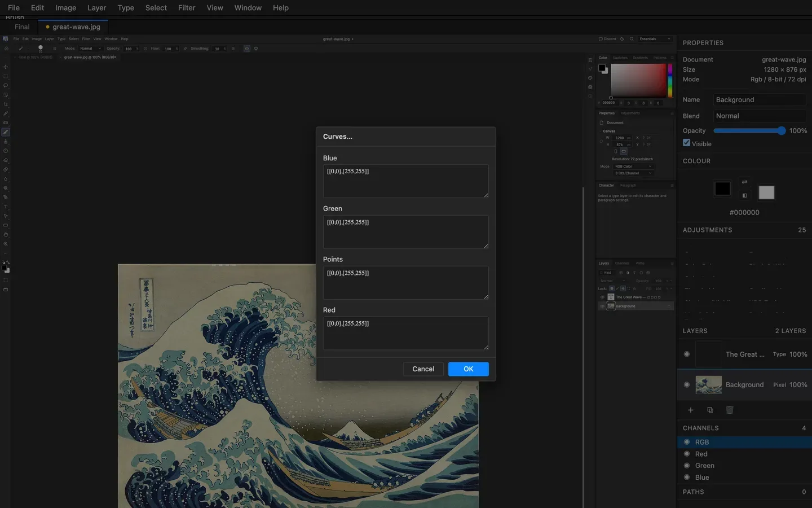The width and height of the screenshot is (812, 508).
Task: Select the Lasso tool in the left toolbar
Action: pyautogui.click(x=6, y=85)
